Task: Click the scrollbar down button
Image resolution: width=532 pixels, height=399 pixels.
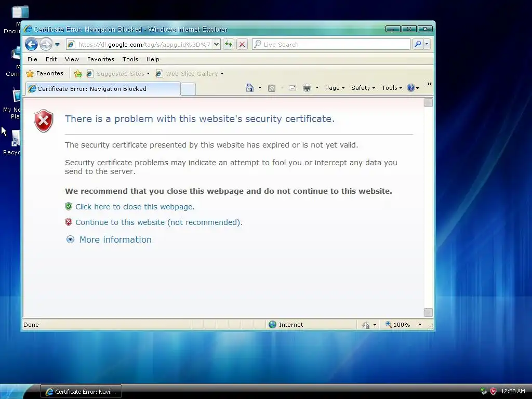Action: 428,312
